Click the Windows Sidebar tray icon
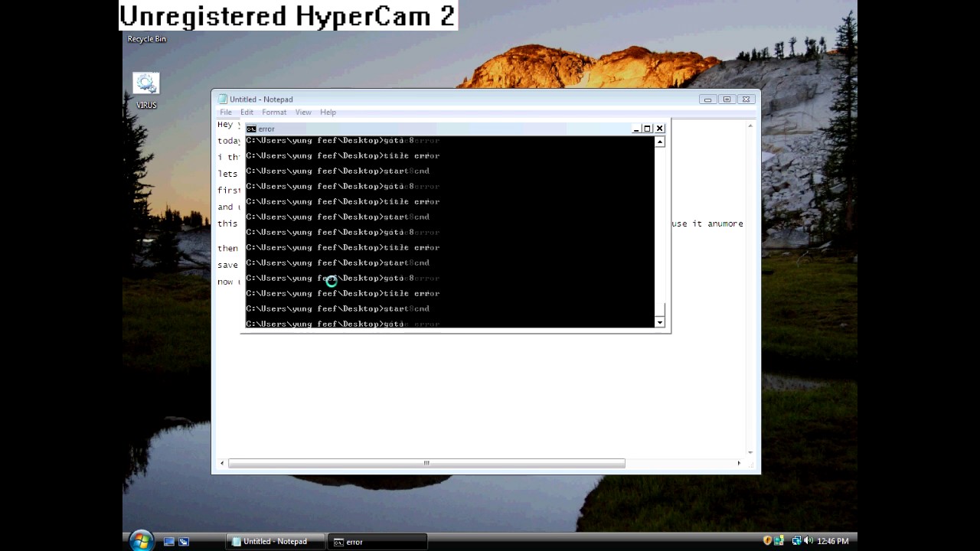Image resolution: width=980 pixels, height=551 pixels. point(779,541)
